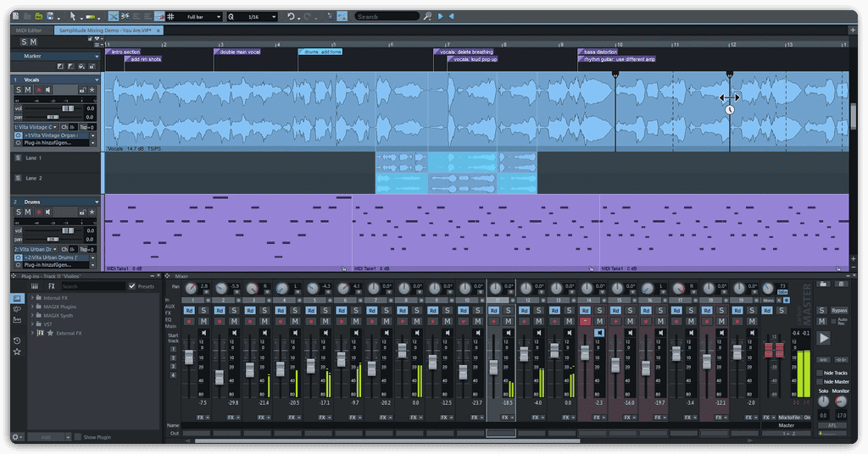This screenshot has height=454, width=868.
Task: Create a new project with New file icon
Action: point(15,17)
